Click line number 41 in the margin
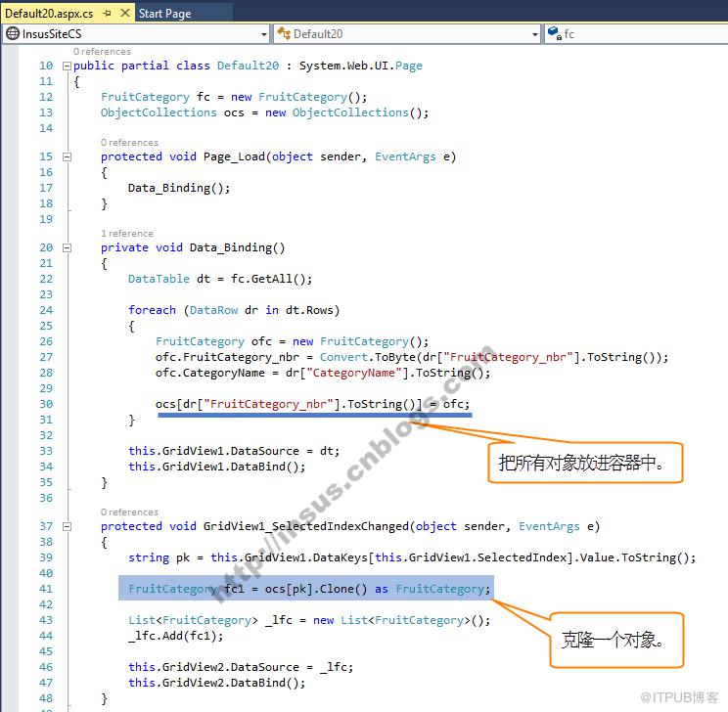Viewport: 728px width, 712px height. click(46, 589)
